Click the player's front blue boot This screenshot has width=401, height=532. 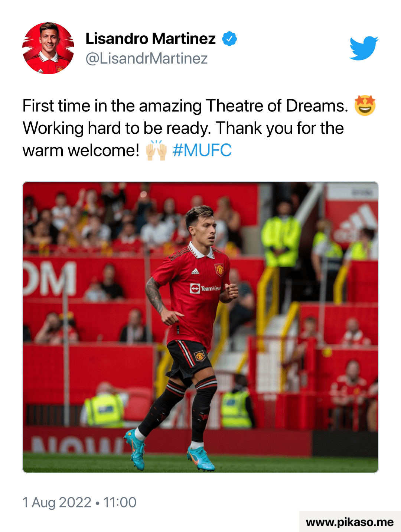pos(201,459)
